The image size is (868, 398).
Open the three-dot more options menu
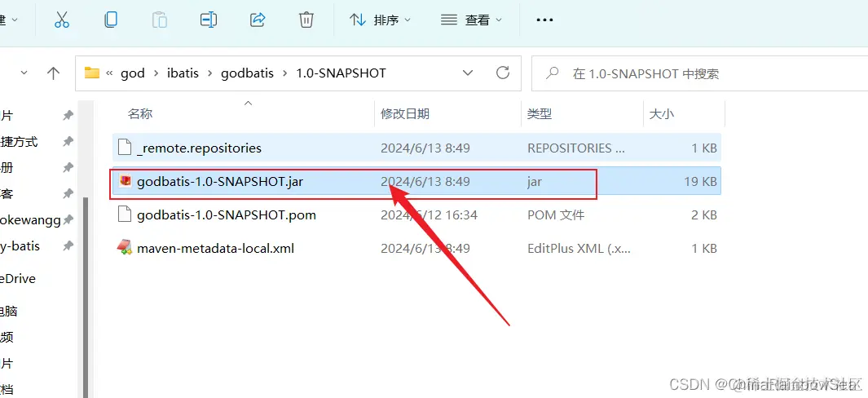click(544, 20)
